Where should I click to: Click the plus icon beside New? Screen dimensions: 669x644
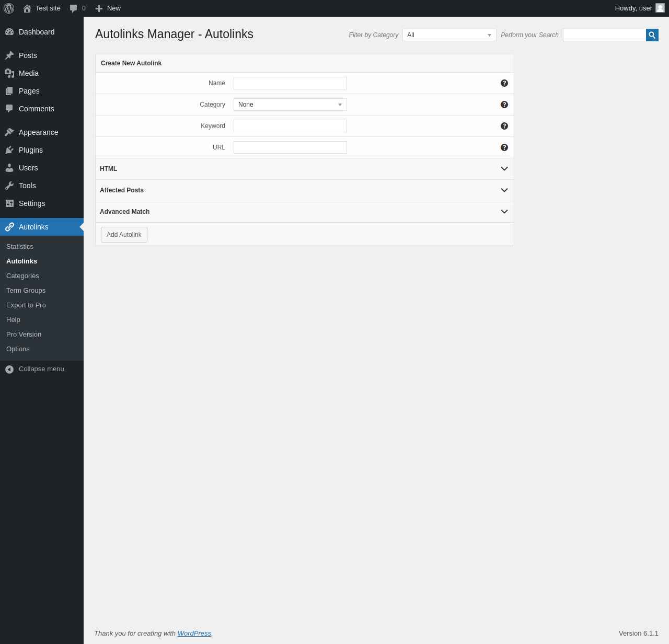[x=99, y=8]
